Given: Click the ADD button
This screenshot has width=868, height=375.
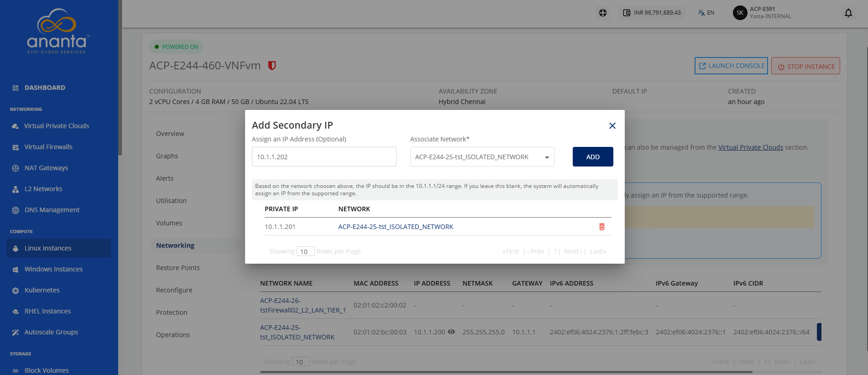Looking at the screenshot, I should [x=593, y=157].
